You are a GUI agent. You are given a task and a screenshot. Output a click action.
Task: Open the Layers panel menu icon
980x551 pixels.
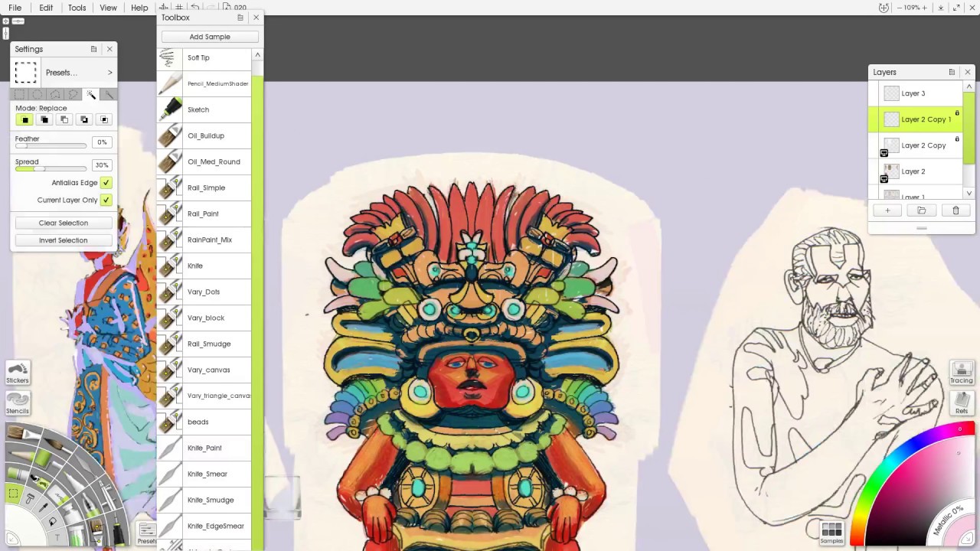[x=952, y=72]
